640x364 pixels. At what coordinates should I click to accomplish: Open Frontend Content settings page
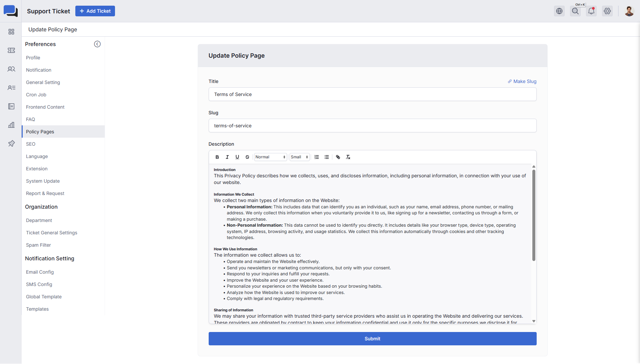pyautogui.click(x=45, y=107)
